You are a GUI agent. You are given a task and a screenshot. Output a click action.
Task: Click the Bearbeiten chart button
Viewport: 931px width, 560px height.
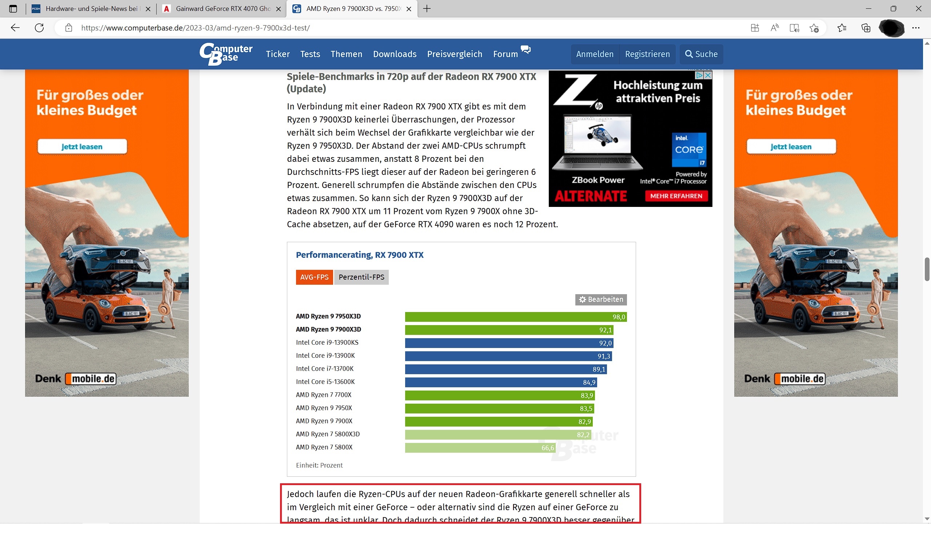click(601, 299)
